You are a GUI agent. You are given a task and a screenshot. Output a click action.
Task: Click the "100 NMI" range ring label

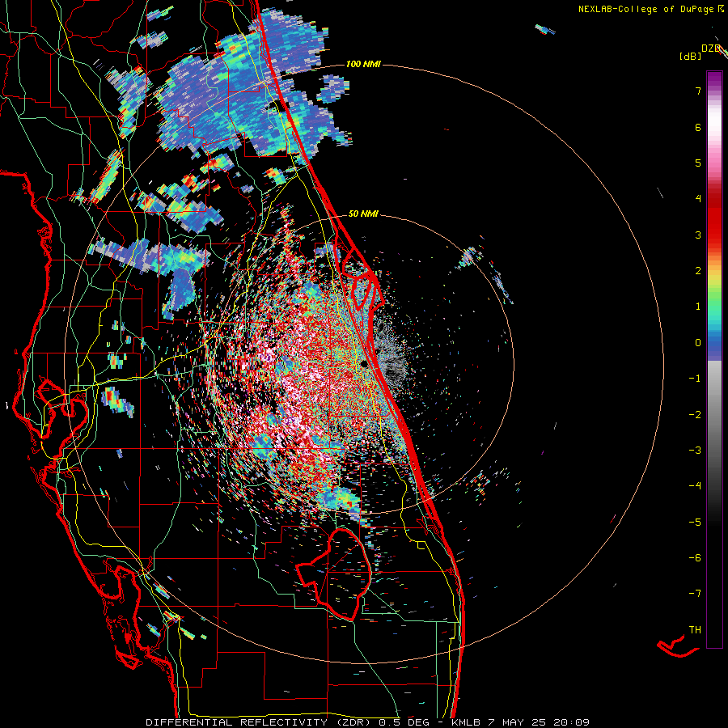(363, 64)
